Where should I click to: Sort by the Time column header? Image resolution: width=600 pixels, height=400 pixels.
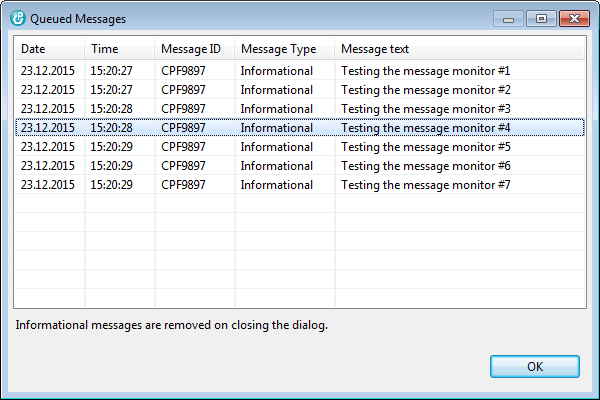[x=119, y=49]
